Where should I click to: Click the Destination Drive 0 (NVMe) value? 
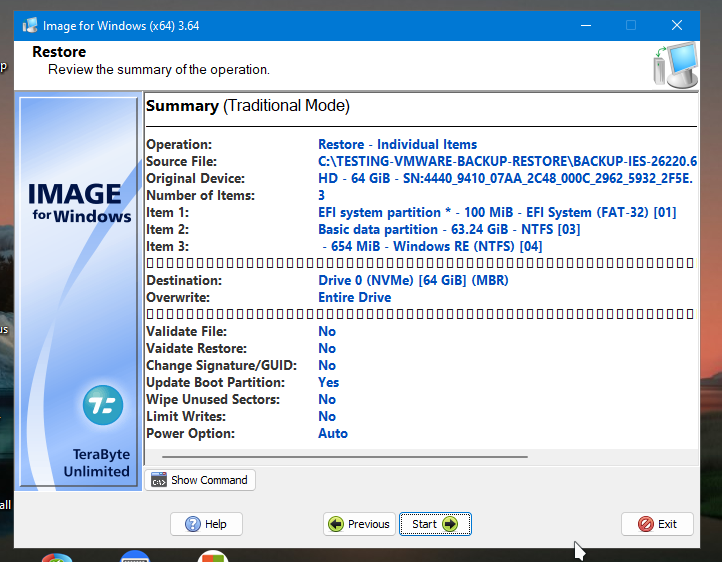413,281
